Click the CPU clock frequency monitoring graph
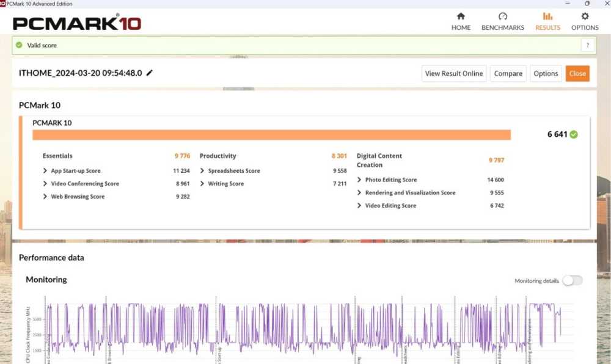 pos(305,330)
